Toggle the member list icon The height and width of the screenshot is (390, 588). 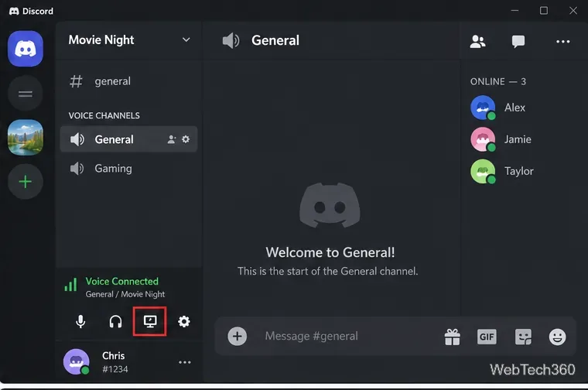pyautogui.click(x=478, y=41)
